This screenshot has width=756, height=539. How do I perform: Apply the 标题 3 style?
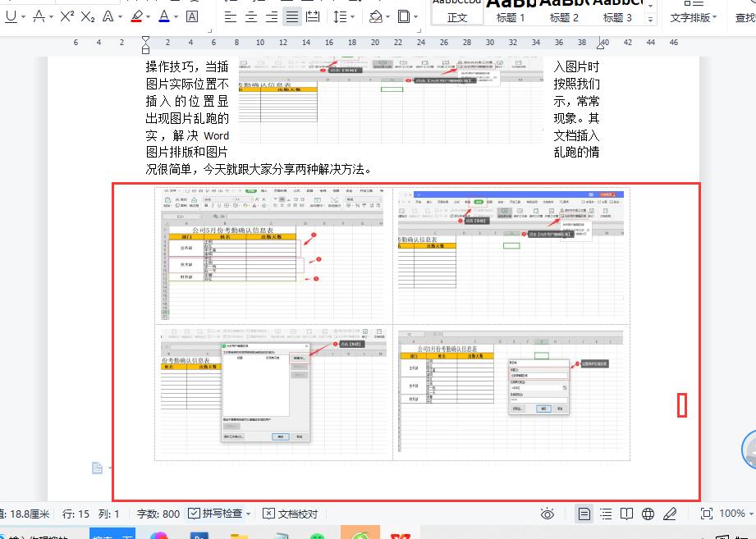click(x=617, y=12)
